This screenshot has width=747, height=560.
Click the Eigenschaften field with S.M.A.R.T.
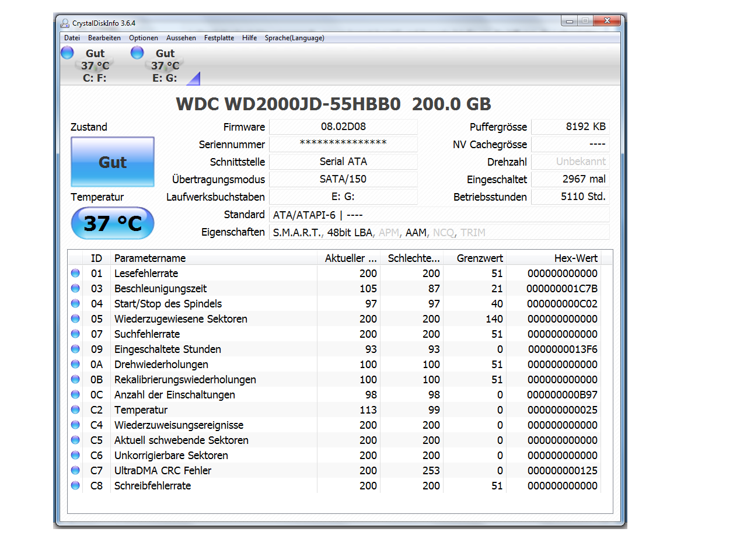pyautogui.click(x=439, y=232)
